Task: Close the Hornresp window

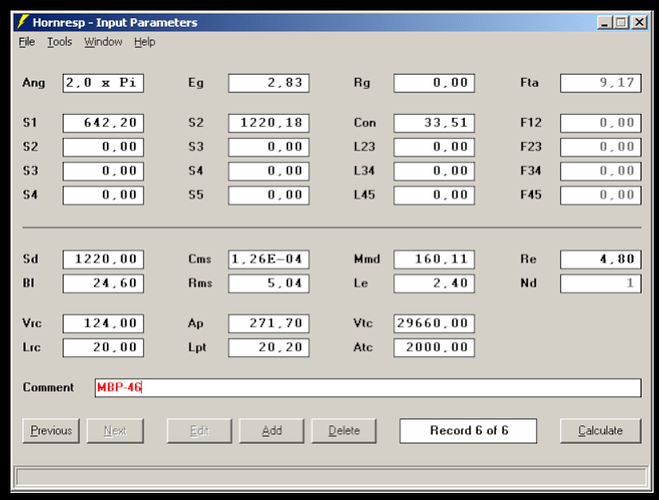Action: pyautogui.click(x=639, y=22)
